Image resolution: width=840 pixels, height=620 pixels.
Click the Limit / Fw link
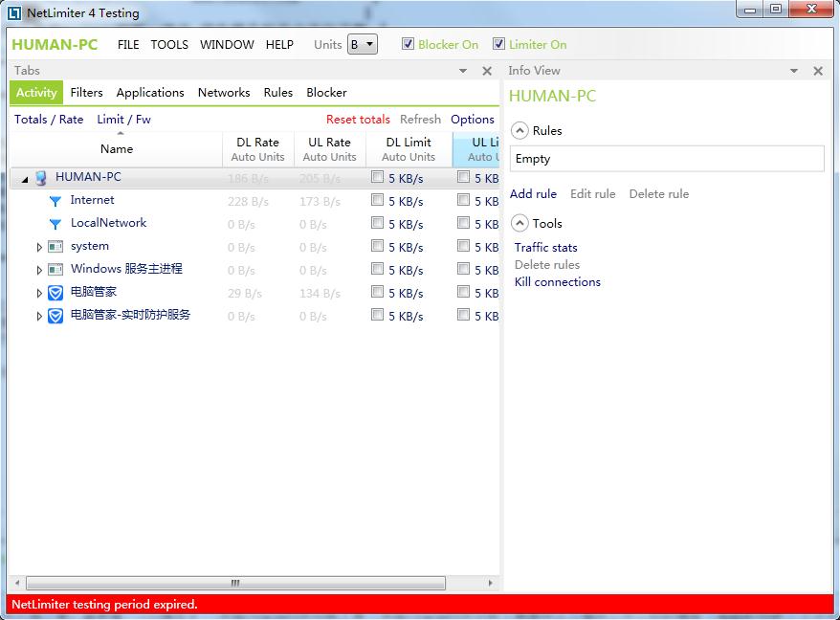(123, 120)
